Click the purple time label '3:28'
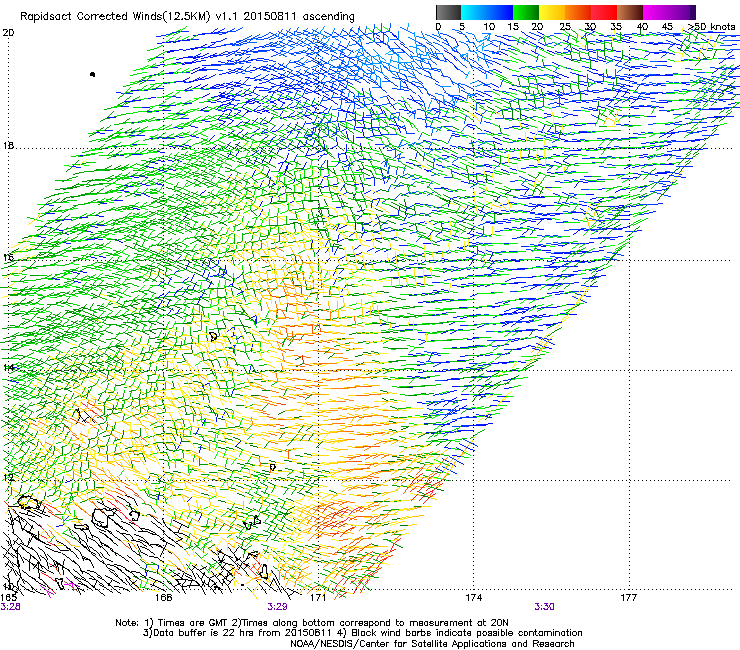740x650 pixels. pos(10,607)
